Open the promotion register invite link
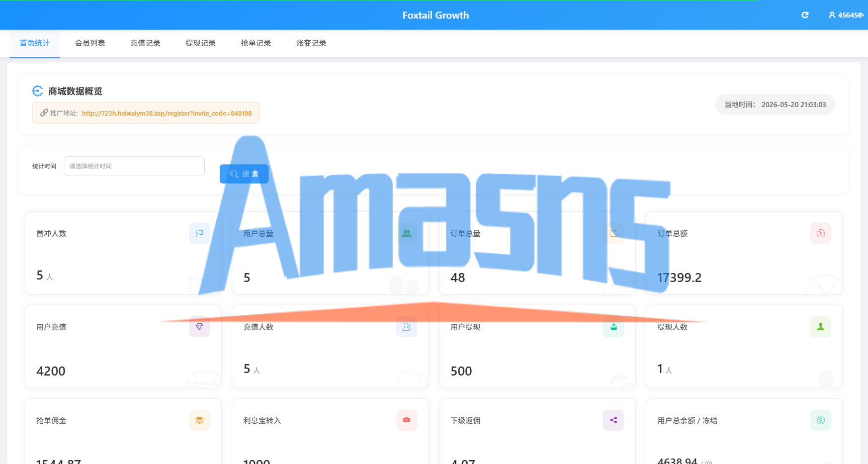The image size is (868, 464). 166,114
